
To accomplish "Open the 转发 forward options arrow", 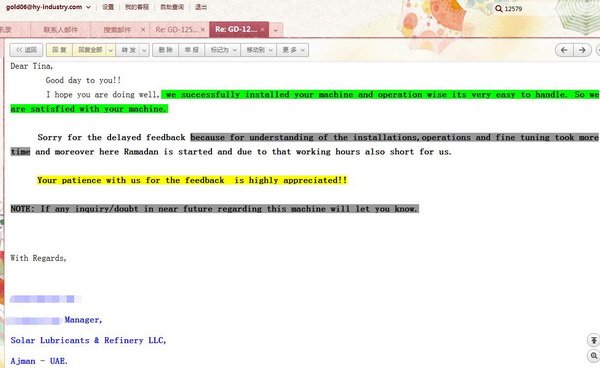I will [144, 50].
